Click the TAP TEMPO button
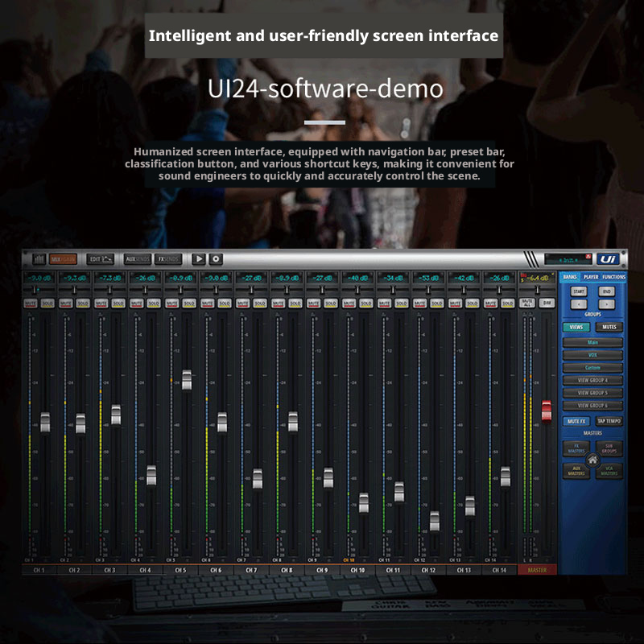This screenshot has width=644, height=644. click(x=609, y=421)
